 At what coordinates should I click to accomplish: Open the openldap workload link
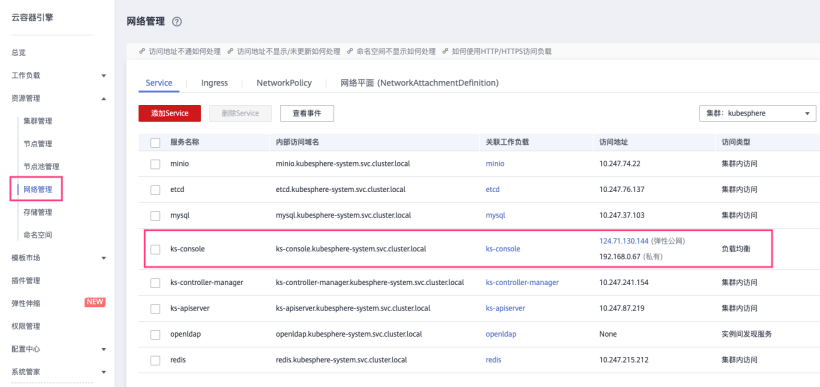pos(501,334)
